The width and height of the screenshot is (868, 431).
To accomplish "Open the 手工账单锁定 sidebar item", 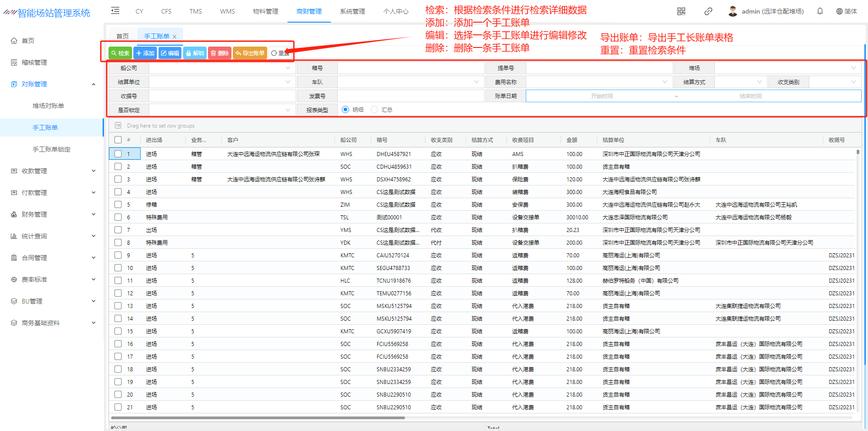I will click(x=52, y=149).
